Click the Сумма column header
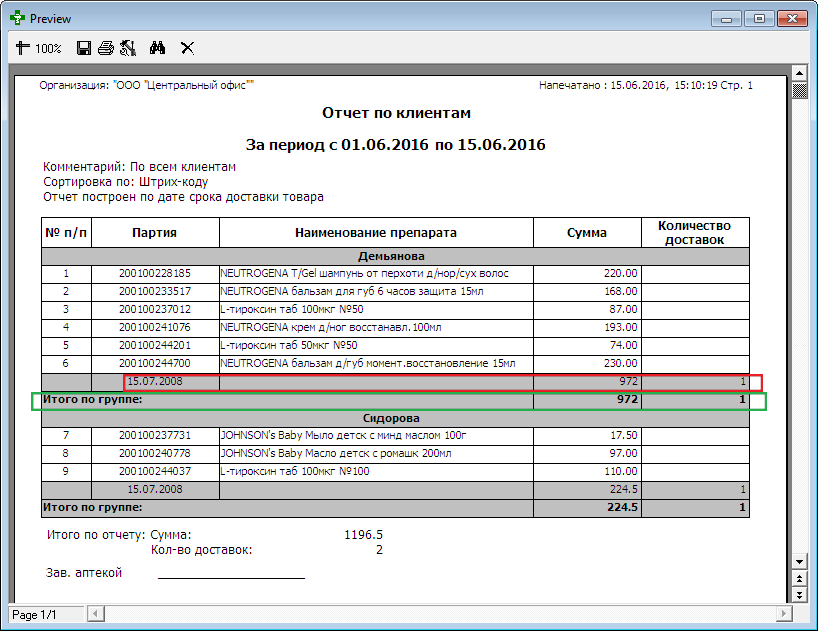 pyautogui.click(x=587, y=233)
